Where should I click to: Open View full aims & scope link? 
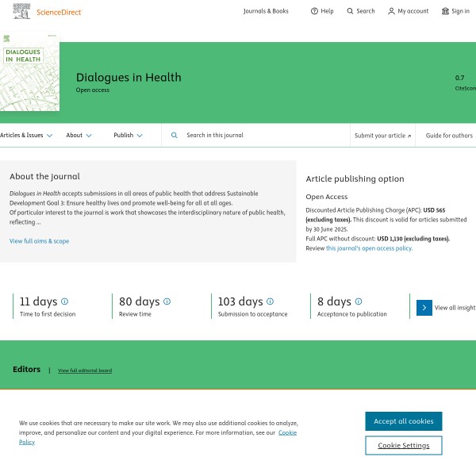click(x=39, y=241)
